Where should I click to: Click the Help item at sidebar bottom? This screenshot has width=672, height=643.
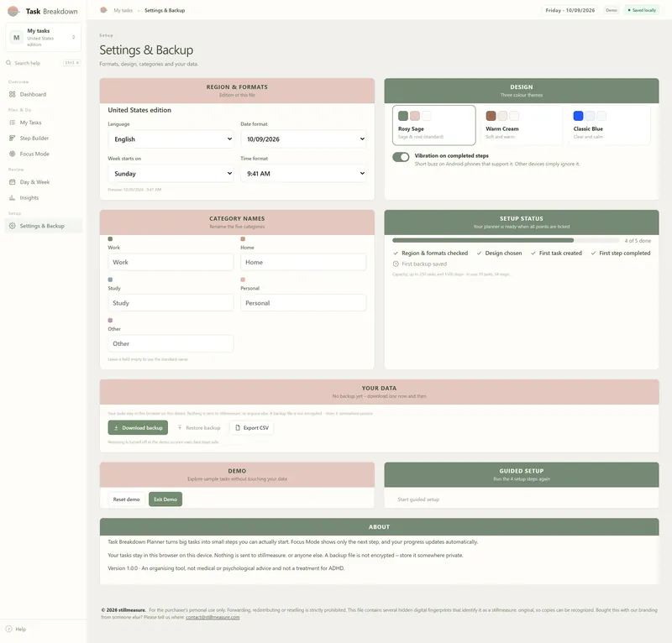[43, 629]
